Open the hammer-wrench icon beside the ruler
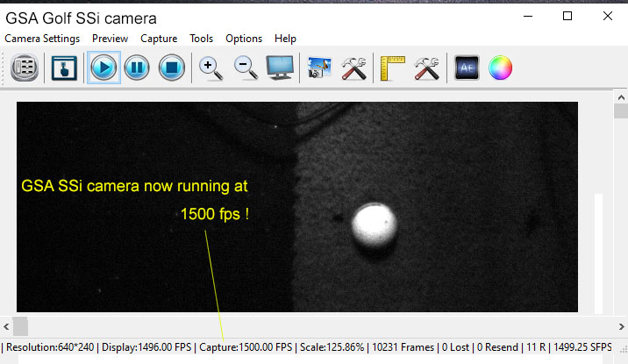Screen dimensions: 628x364 tap(426, 68)
